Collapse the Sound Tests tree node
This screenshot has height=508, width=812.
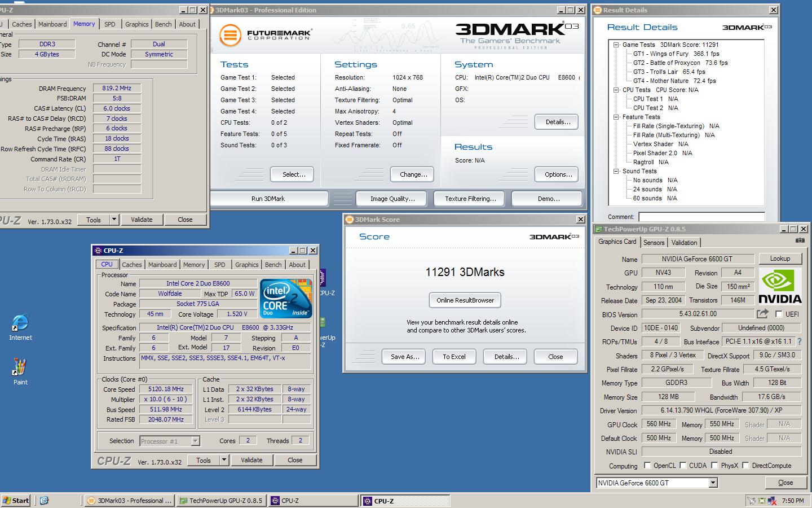(616, 171)
